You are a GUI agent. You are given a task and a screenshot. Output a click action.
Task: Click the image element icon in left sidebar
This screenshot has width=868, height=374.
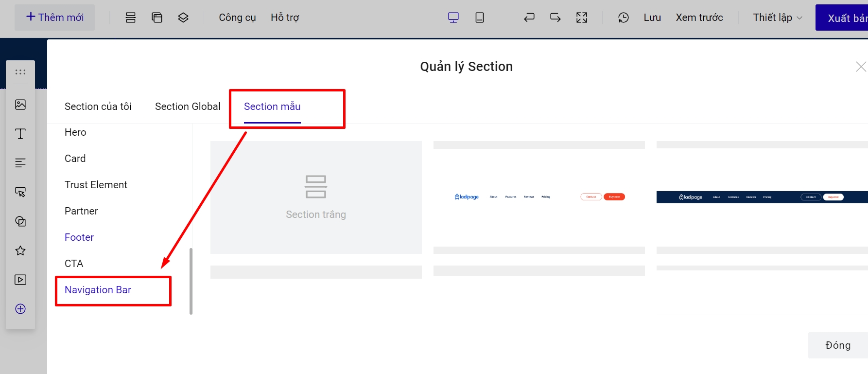20,105
